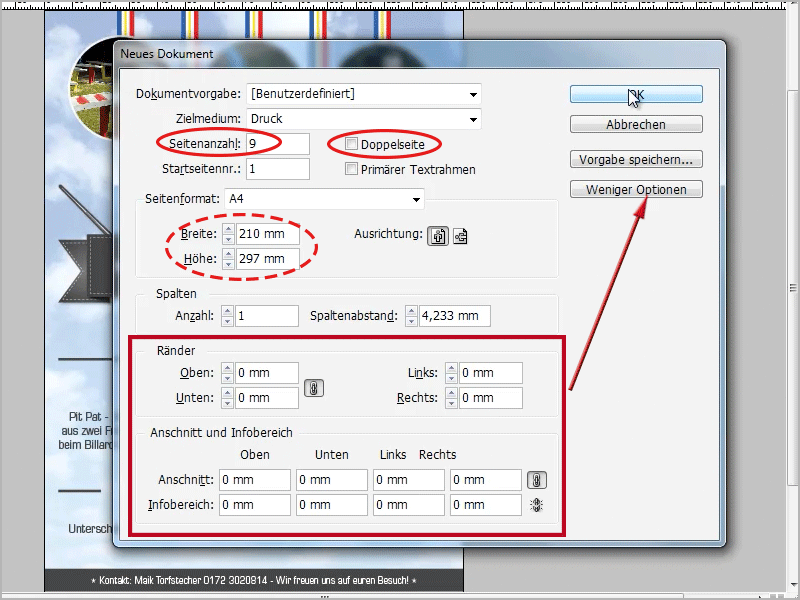This screenshot has height=600, width=800.
Task: Click the Anschnitt Rechts field
Action: pyautogui.click(x=486, y=480)
